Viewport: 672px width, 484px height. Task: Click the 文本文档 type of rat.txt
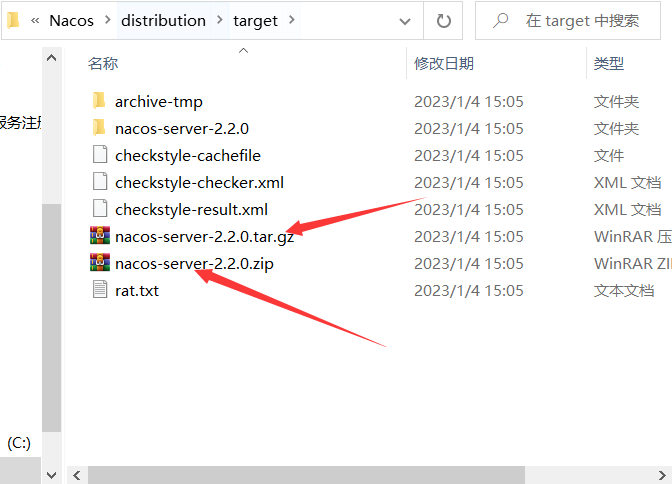[x=624, y=291]
